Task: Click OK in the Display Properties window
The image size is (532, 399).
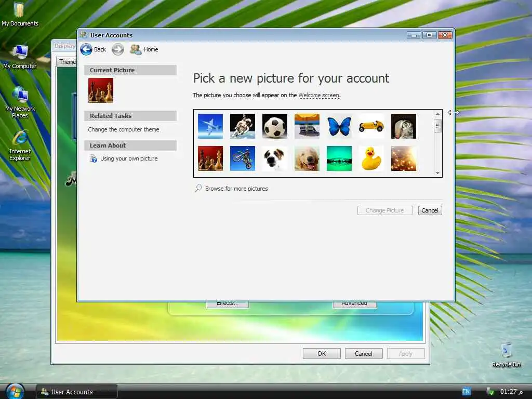Action: 322,353
